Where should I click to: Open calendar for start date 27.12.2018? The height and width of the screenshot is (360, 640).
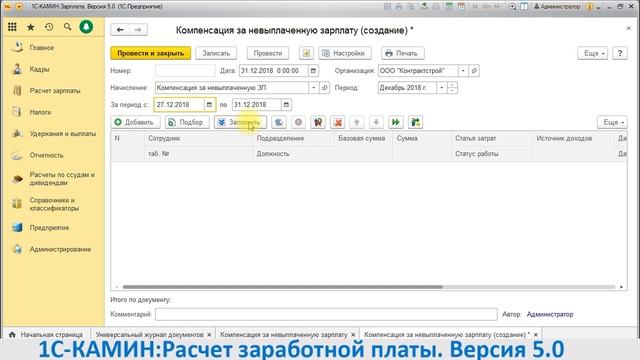click(x=209, y=105)
